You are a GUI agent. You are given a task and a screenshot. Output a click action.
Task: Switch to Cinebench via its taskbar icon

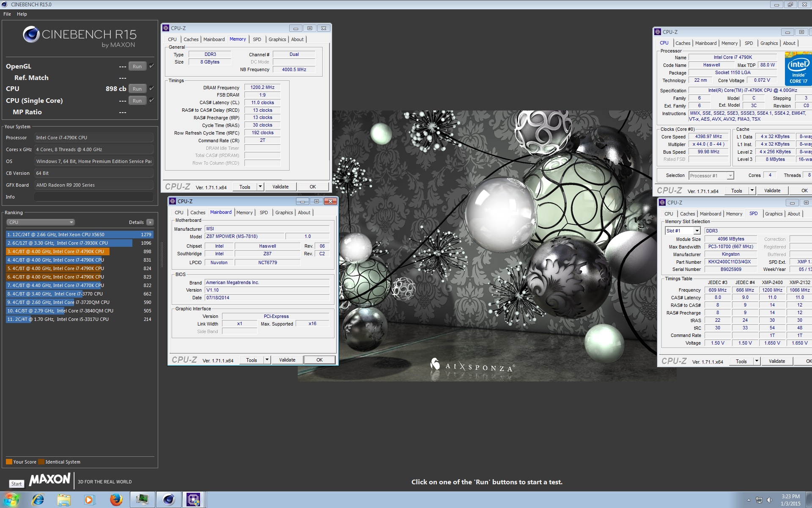(x=168, y=500)
